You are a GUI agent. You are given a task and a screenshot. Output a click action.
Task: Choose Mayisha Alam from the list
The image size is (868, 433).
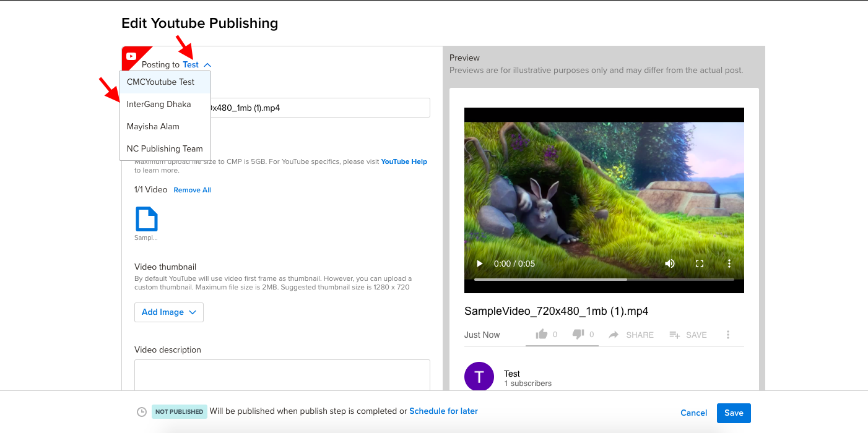[165, 126]
